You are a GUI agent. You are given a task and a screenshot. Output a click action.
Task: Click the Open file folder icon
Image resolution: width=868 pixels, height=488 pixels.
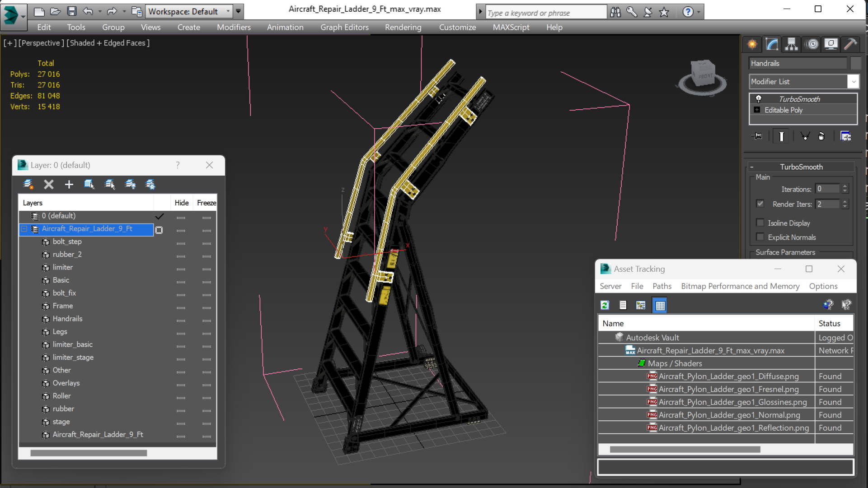(55, 11)
